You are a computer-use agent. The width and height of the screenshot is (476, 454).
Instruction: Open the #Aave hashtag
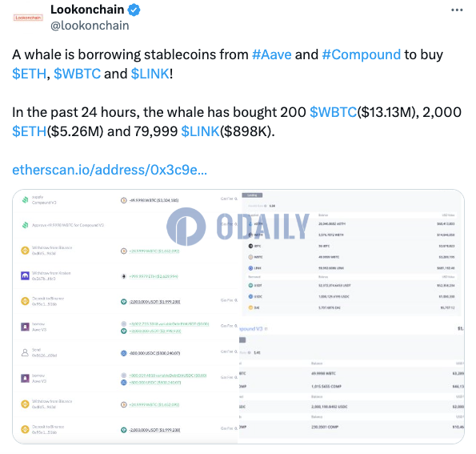272,54
